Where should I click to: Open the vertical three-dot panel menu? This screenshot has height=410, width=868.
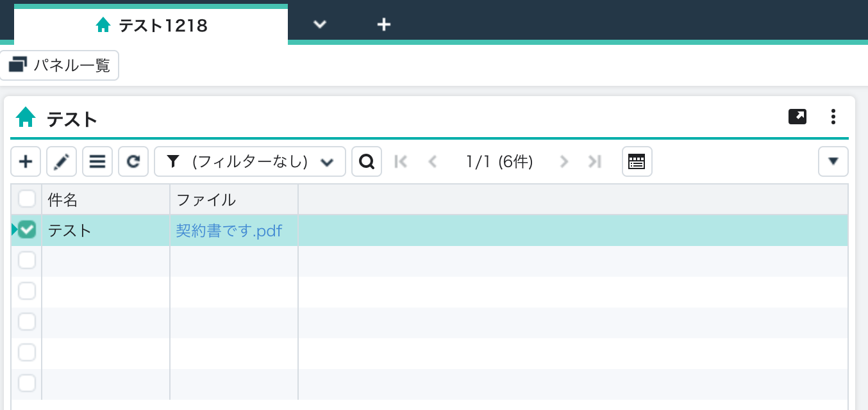pos(833,117)
